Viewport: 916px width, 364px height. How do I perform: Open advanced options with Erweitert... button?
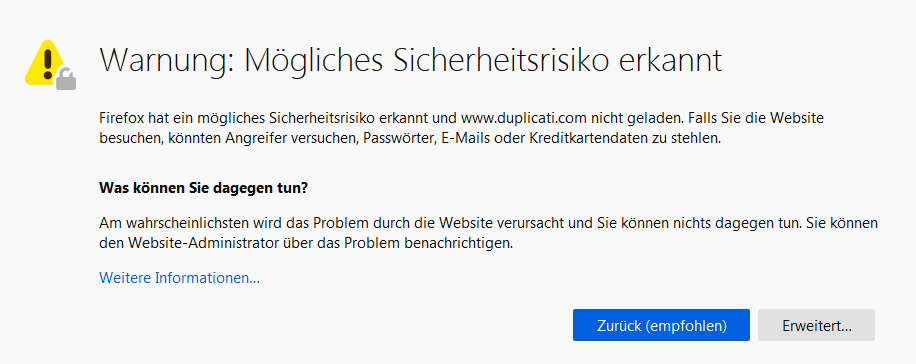816,325
